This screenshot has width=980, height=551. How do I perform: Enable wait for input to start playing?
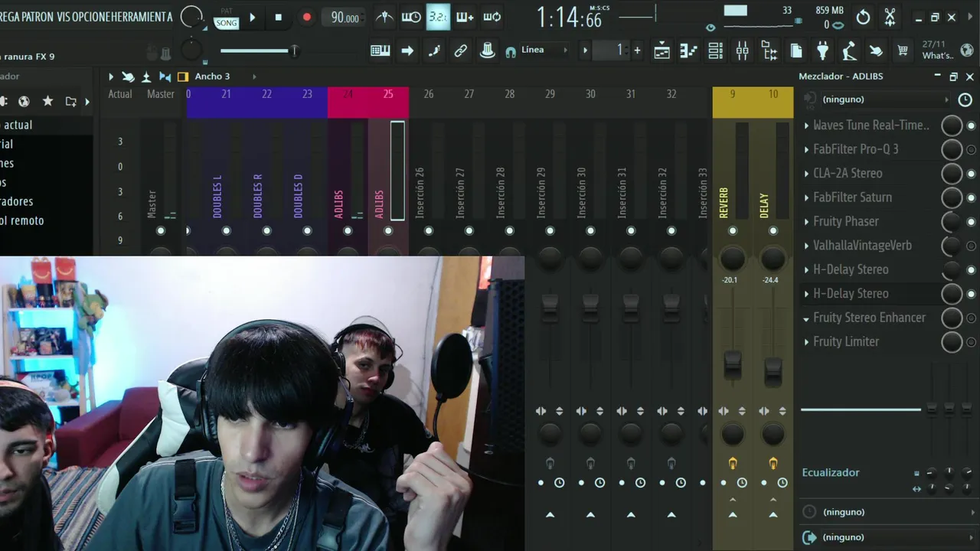[411, 17]
